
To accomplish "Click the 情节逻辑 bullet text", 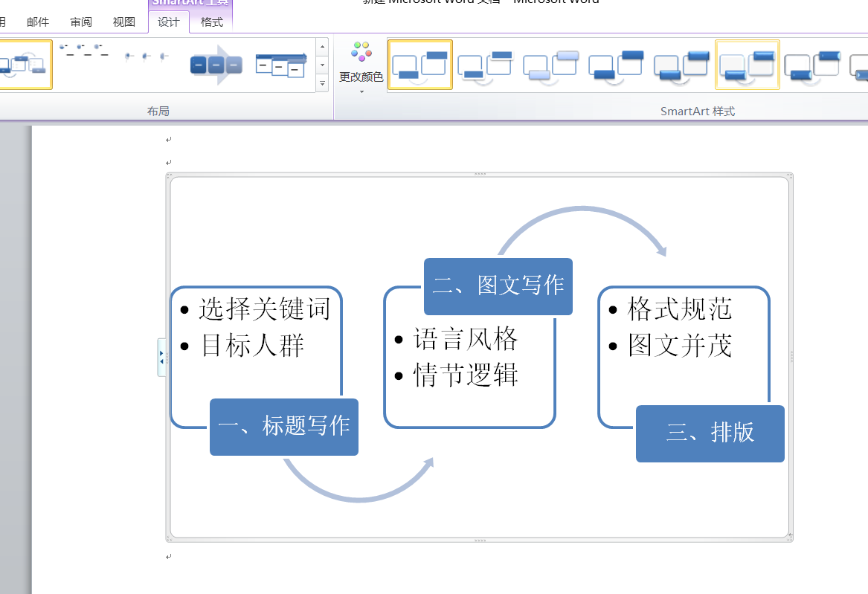I will tap(466, 375).
